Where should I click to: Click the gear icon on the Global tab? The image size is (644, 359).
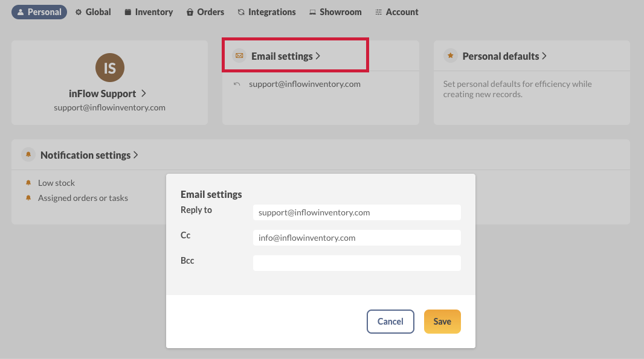[x=78, y=11]
